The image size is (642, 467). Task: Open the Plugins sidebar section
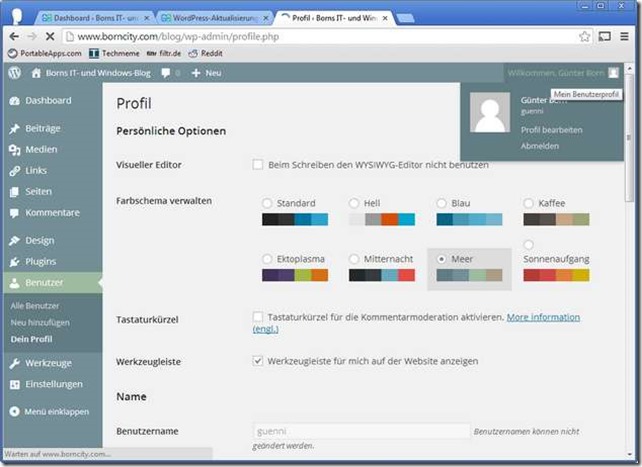(41, 262)
